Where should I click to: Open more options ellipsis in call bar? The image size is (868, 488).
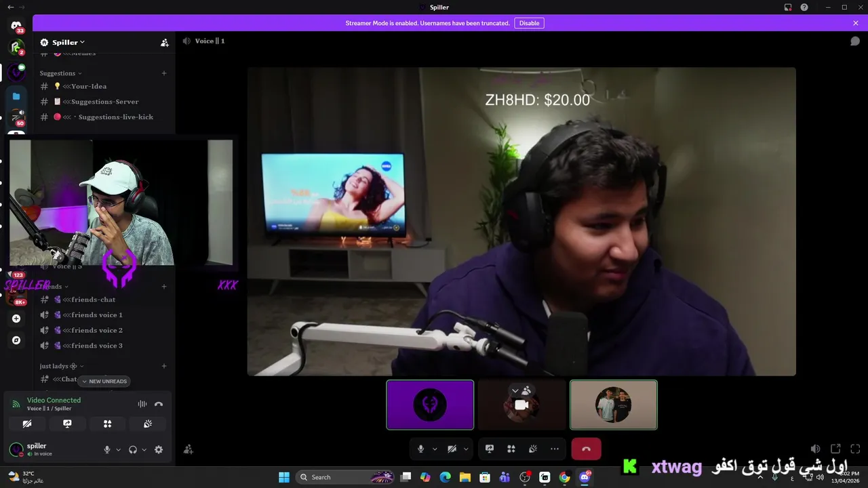(555, 449)
